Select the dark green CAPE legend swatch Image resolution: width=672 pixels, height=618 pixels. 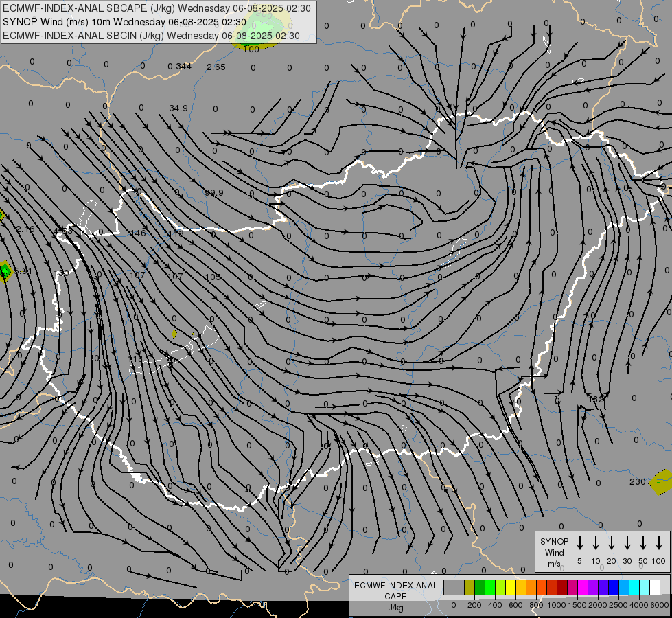(480, 588)
